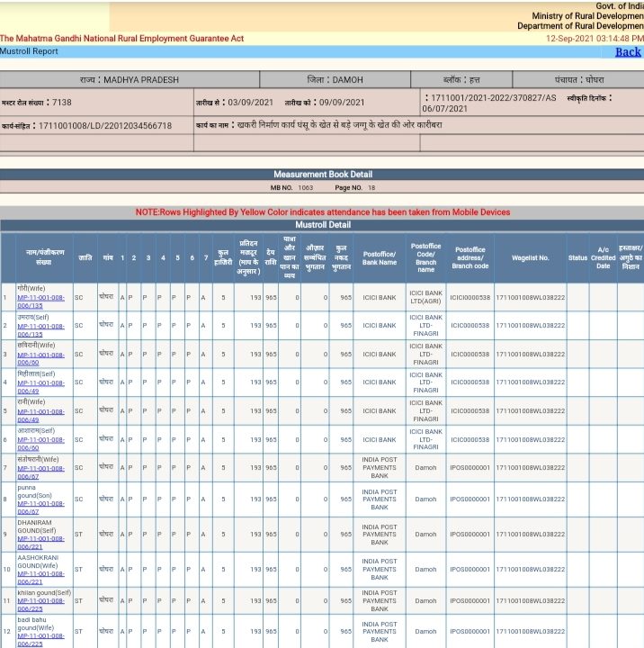Click the 'Ministry of Rural Development' header text
This screenshot has width=644, height=648.
tap(587, 16)
